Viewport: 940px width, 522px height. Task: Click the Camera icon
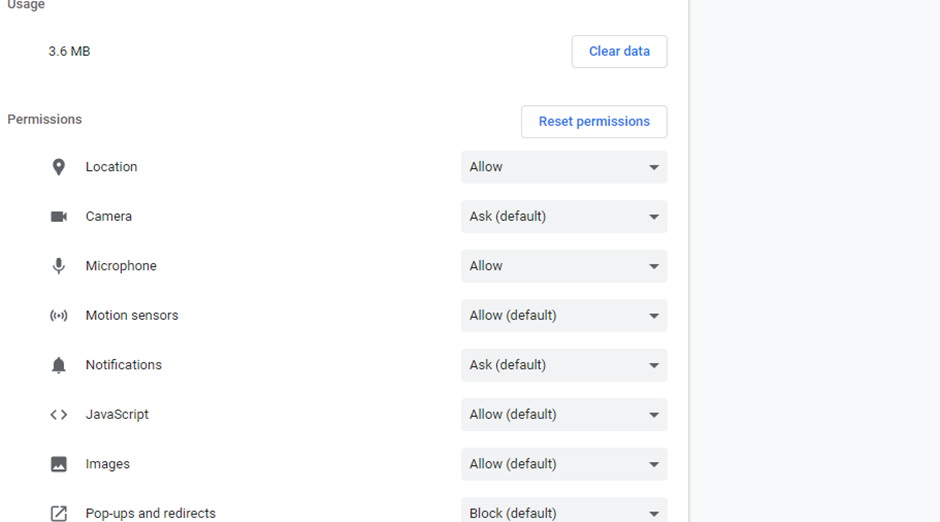59,216
